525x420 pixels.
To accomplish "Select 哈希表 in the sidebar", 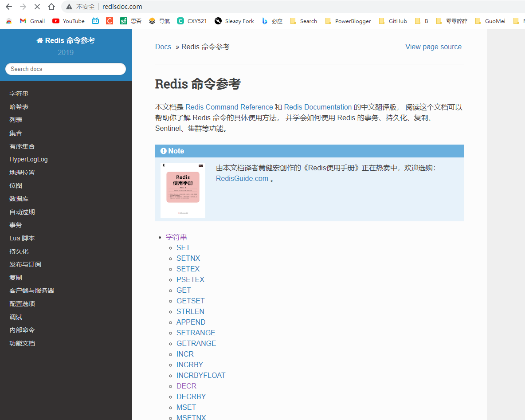I will pos(19,107).
